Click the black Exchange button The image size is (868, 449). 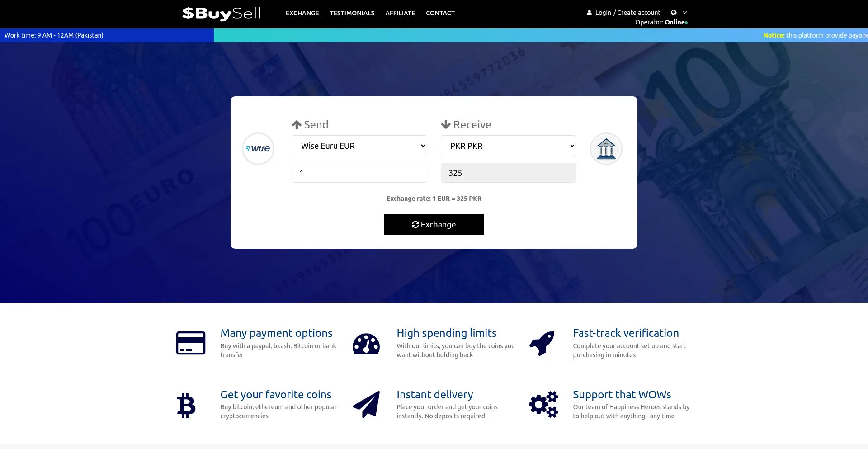coord(434,225)
